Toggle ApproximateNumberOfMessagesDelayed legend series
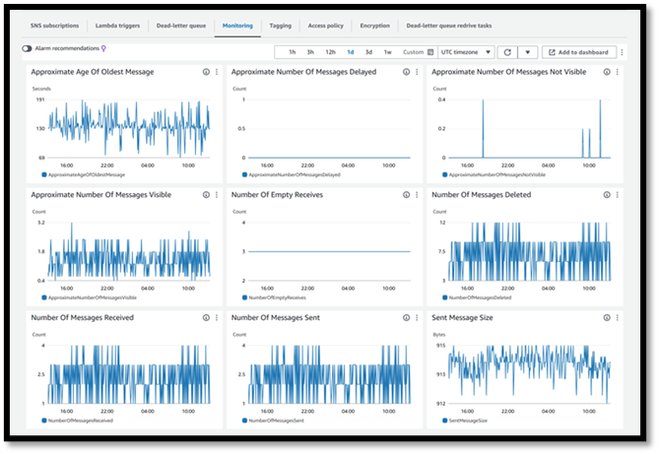 point(291,174)
